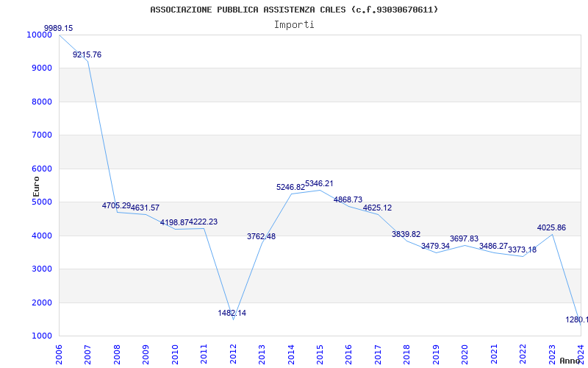Select the 3486.27 data label
The height and width of the screenshot is (368, 588).
click(493, 246)
